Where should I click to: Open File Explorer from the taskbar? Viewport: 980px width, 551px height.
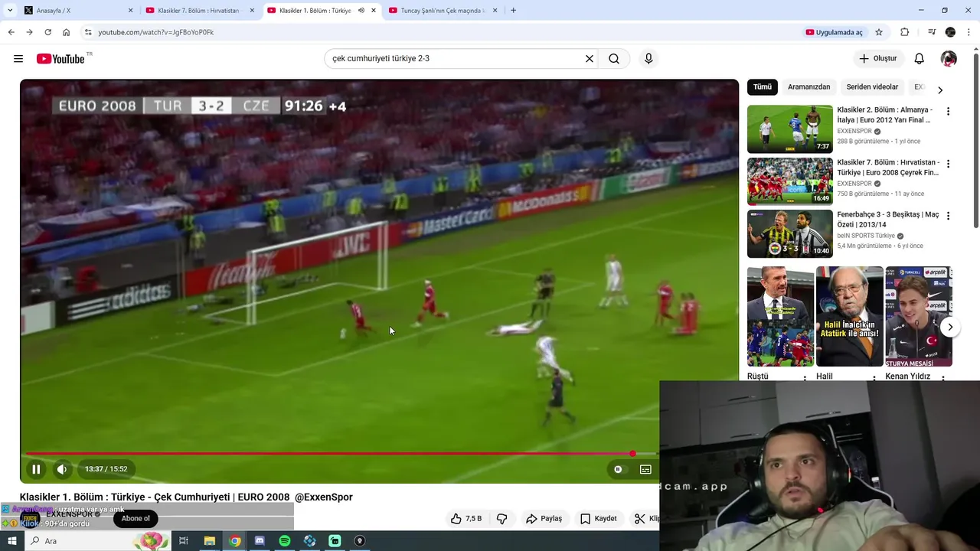(x=209, y=541)
